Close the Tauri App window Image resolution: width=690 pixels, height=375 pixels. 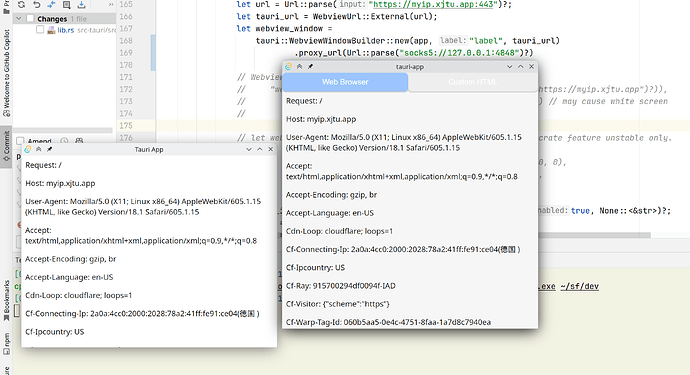click(x=271, y=149)
